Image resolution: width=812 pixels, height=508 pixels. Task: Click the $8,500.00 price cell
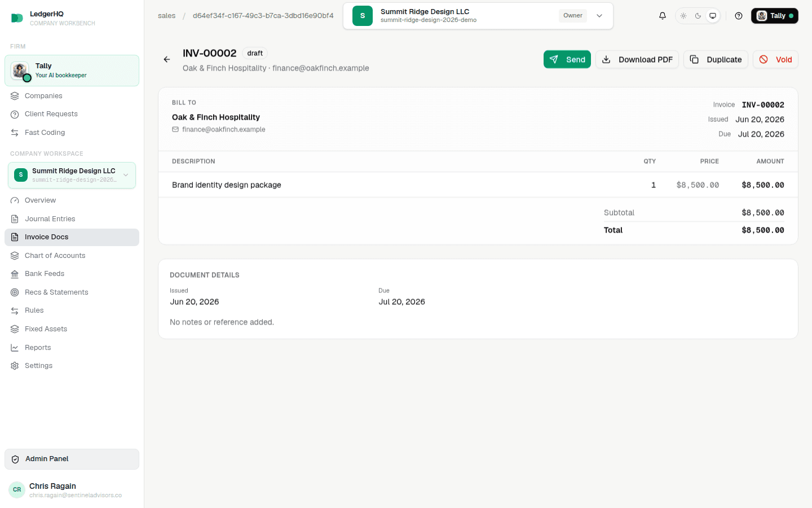(x=698, y=185)
